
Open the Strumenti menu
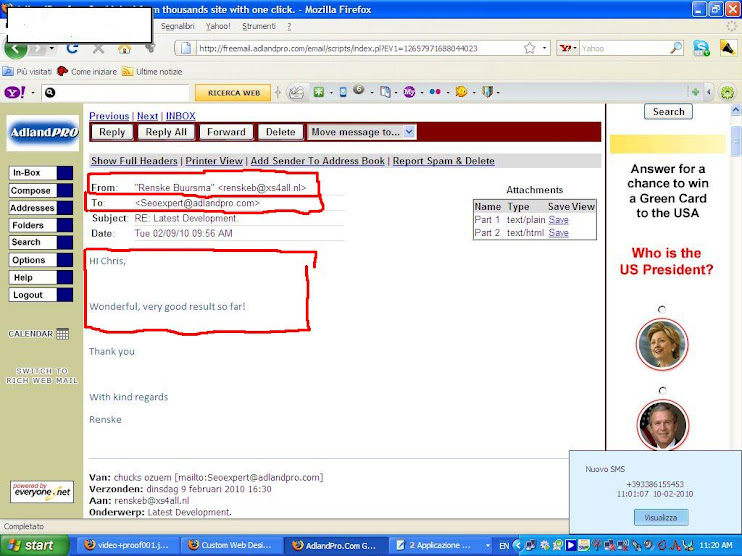coord(259,26)
